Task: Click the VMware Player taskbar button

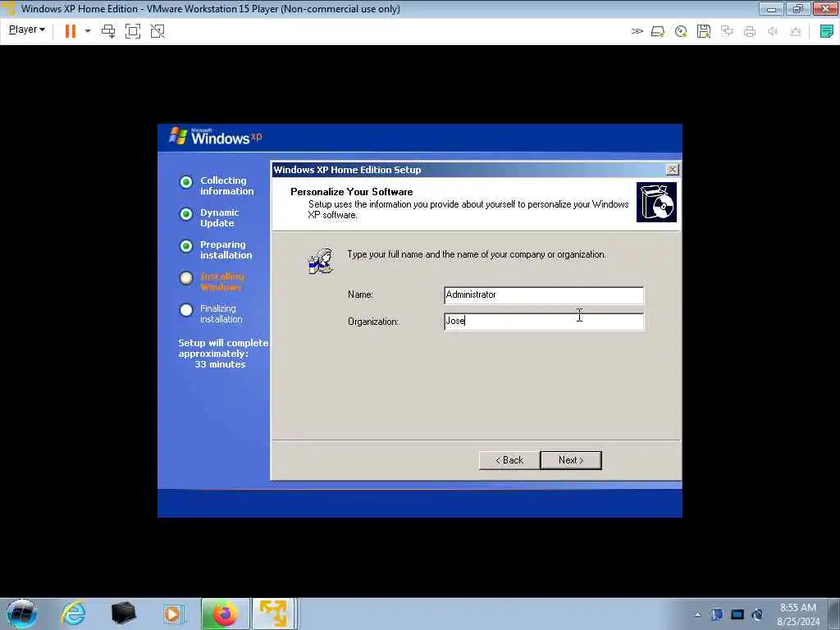Action: tap(274, 614)
